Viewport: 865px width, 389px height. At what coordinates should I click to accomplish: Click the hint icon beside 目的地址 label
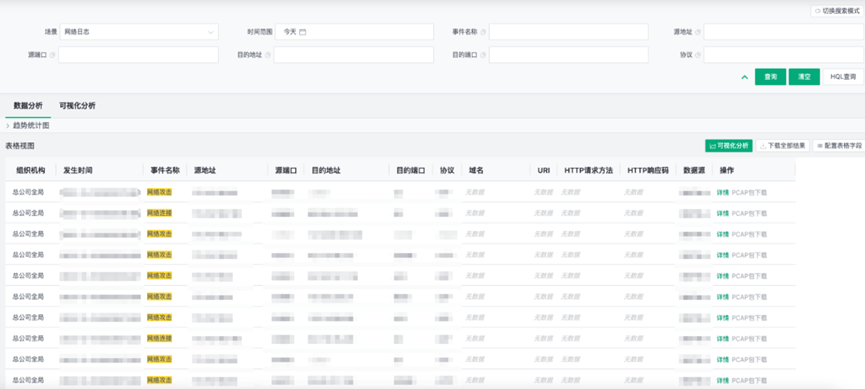click(x=268, y=55)
